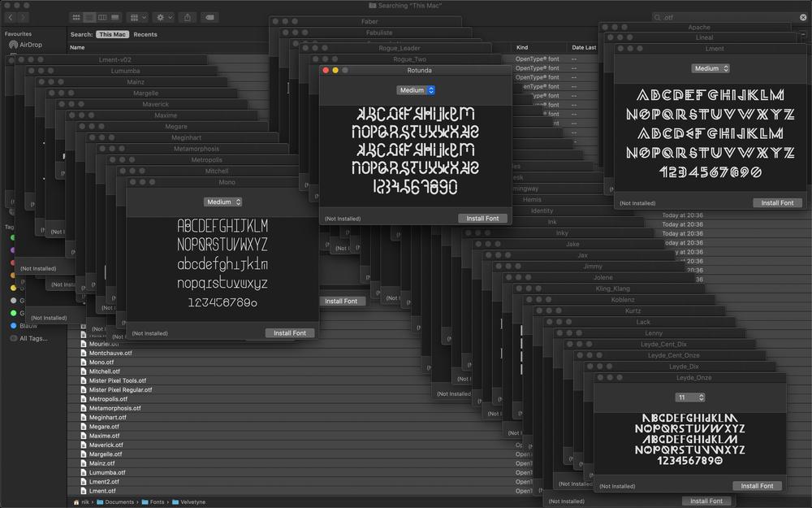Viewport: 812px width, 508px height.
Task: Switch Finder to column view
Action: click(x=102, y=18)
